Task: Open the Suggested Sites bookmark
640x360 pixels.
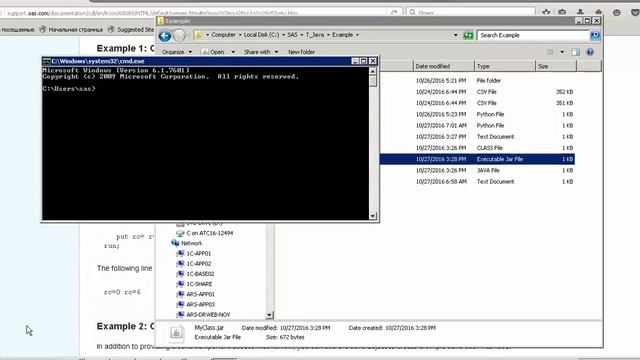Action: 136,29
